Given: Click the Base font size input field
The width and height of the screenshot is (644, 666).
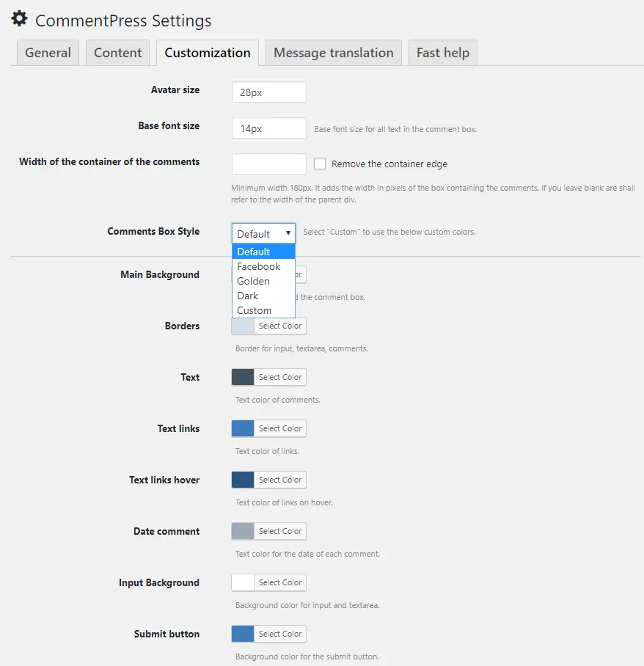Looking at the screenshot, I should 269,128.
